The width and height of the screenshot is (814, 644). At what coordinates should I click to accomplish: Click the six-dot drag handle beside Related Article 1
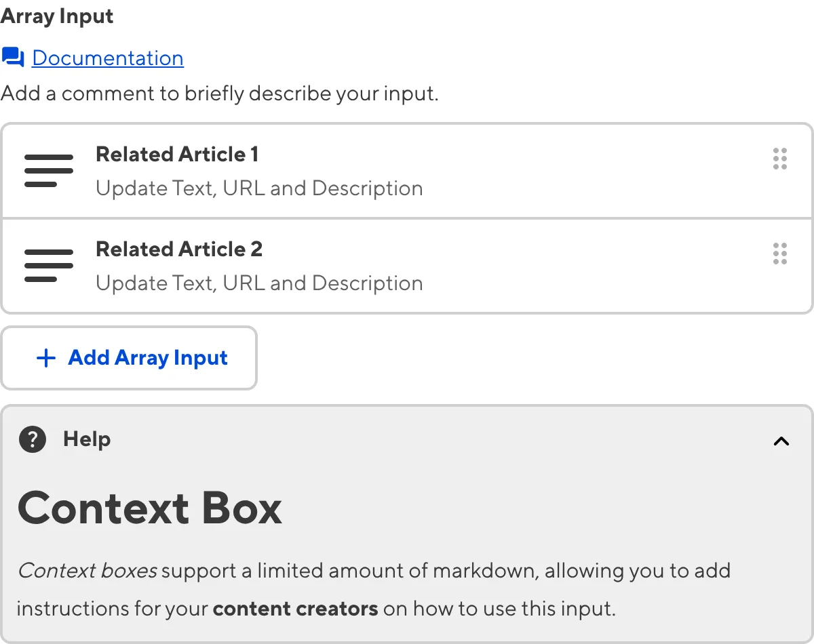pos(779,159)
